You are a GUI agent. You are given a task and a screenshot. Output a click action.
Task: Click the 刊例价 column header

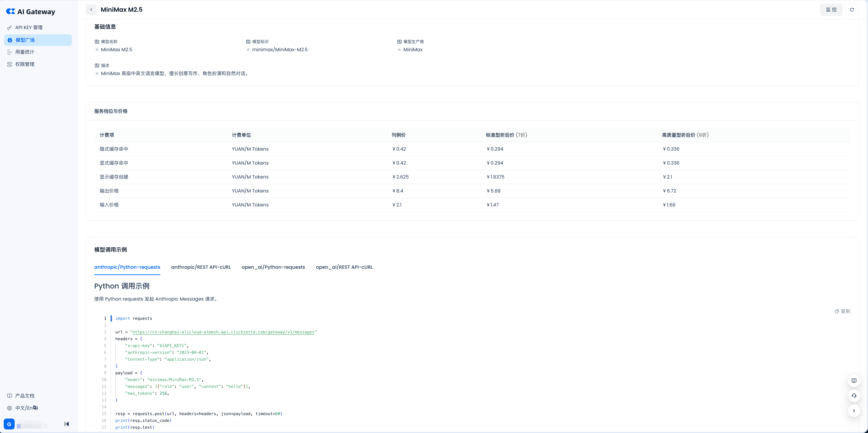(399, 135)
